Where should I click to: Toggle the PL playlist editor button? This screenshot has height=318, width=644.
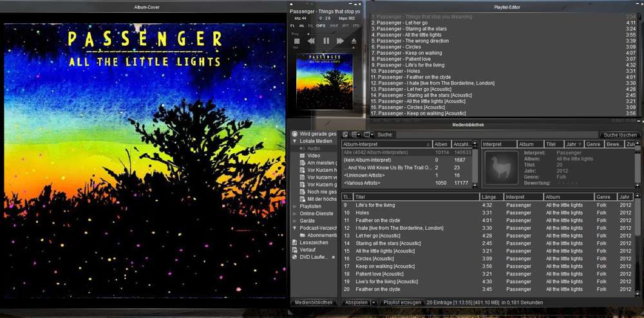(293, 26)
